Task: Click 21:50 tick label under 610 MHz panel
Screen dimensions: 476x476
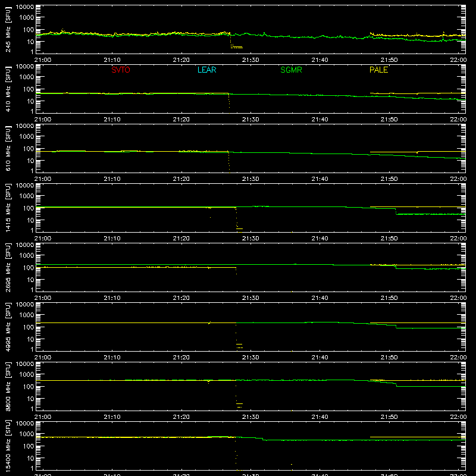Action: (389, 179)
